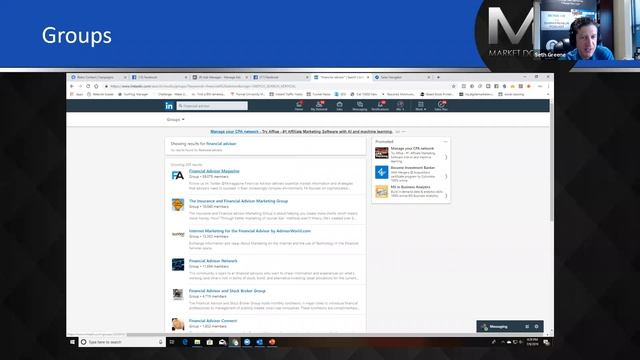The image size is (640, 360).
Task: Compose new message in Messaging panel
Action: pos(527,327)
